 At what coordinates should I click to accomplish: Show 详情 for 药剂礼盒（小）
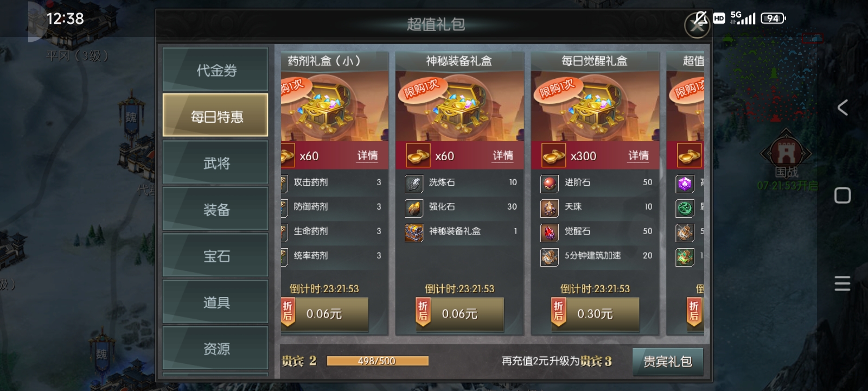point(367,156)
